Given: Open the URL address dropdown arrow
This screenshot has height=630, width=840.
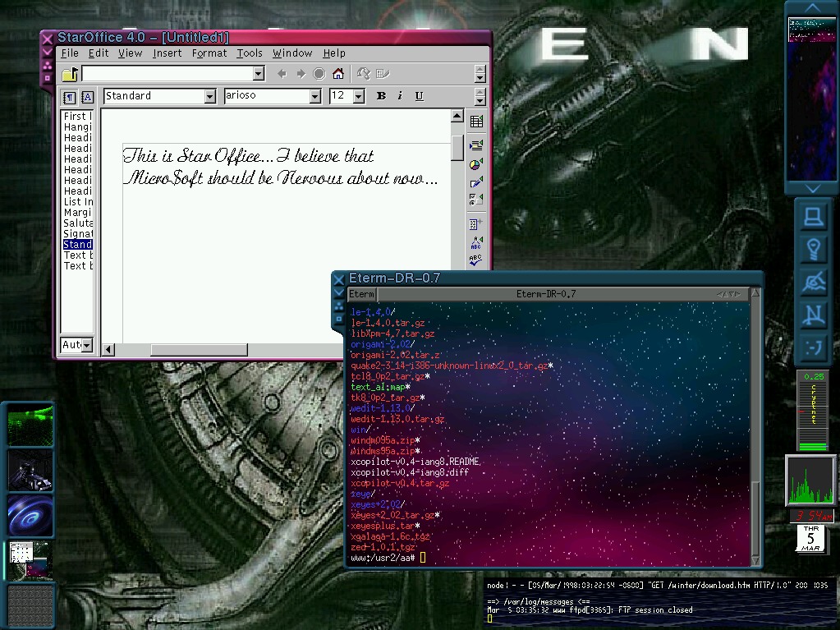Looking at the screenshot, I should click(259, 73).
